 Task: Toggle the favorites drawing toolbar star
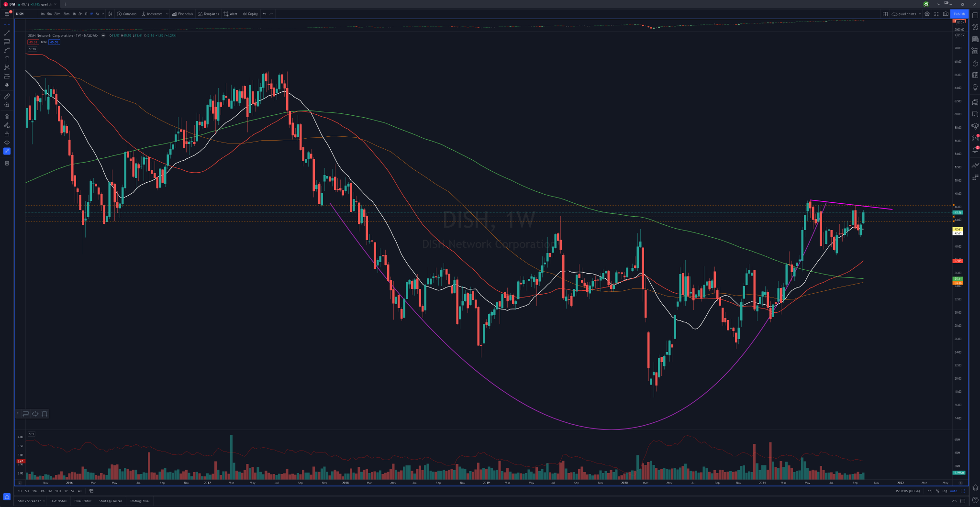(7, 497)
